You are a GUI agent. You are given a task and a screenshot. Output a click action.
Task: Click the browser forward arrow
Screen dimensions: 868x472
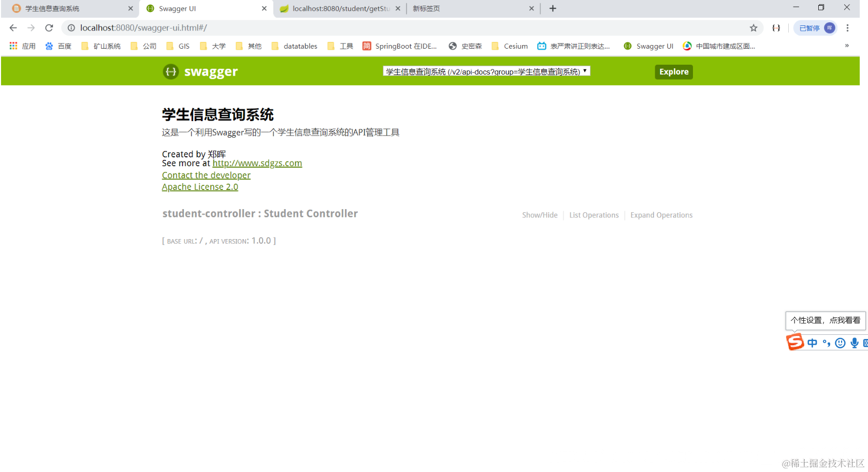(x=31, y=28)
